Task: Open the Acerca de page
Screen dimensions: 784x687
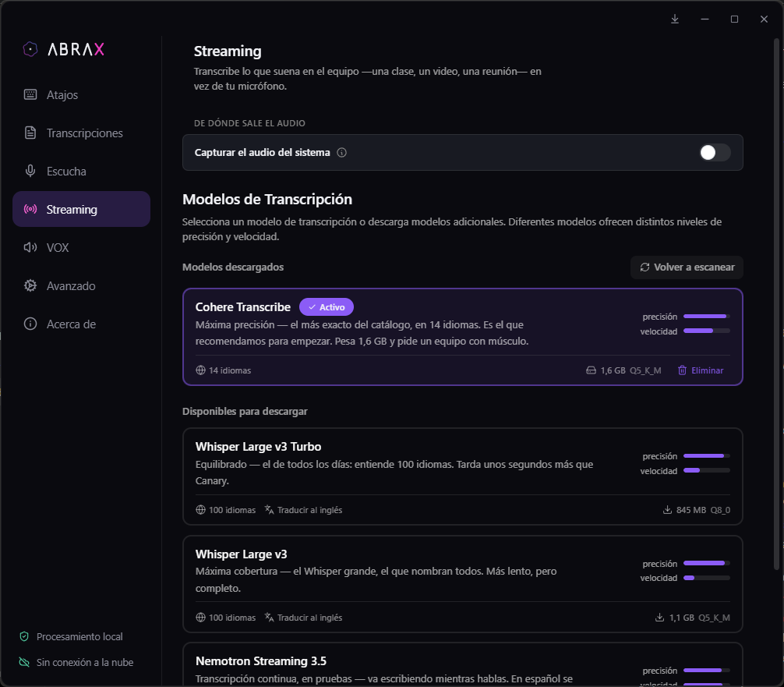Action: [82, 324]
